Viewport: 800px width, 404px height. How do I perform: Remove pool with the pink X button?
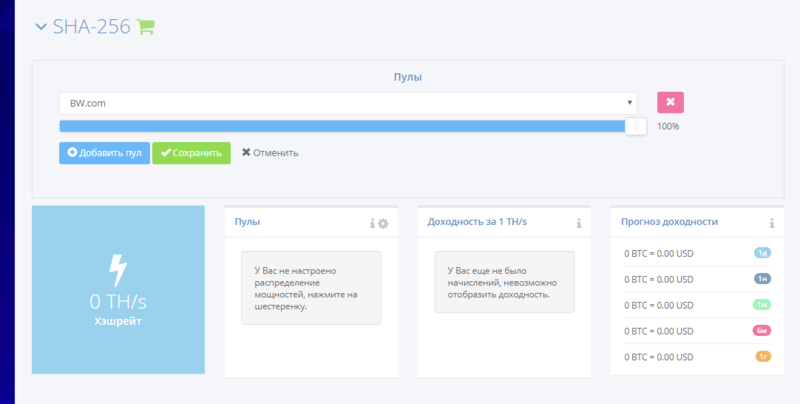tap(670, 102)
